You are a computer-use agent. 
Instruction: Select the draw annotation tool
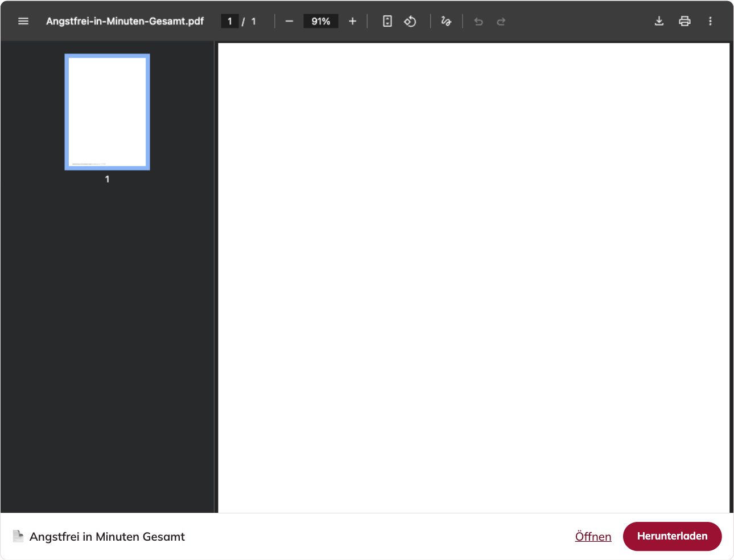pyautogui.click(x=446, y=21)
